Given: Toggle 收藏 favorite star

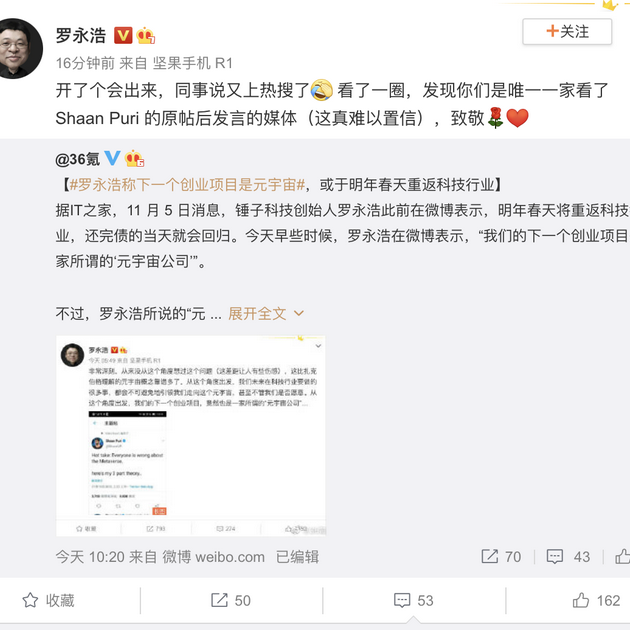Looking at the screenshot, I should 48,600.
